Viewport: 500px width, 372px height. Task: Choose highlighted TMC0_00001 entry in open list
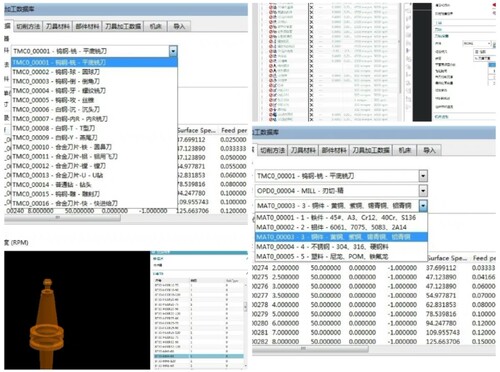point(94,62)
